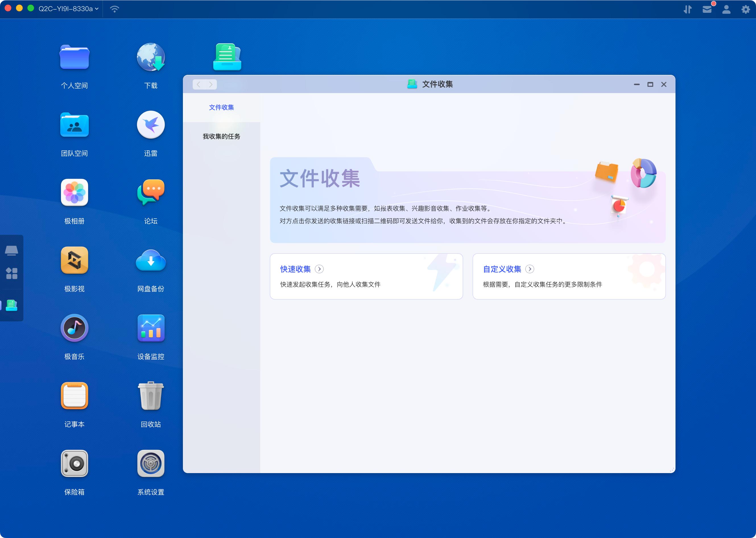Open the 极影视 video app

75,261
